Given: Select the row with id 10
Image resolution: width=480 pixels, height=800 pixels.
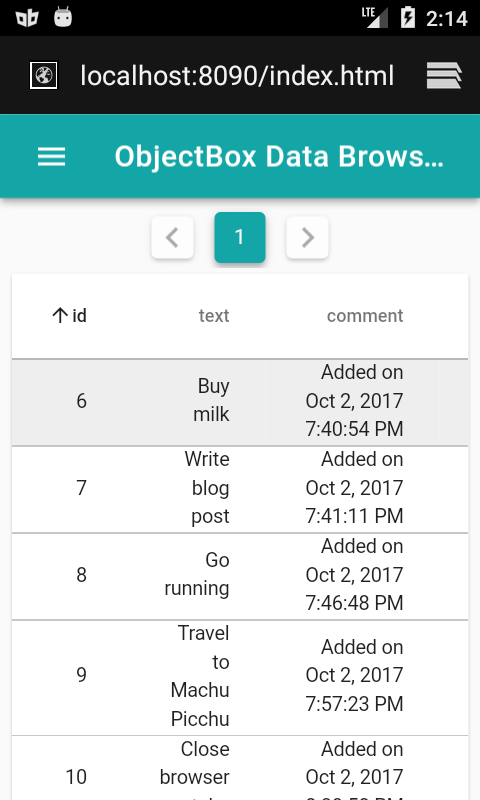Looking at the screenshot, I should [x=240, y=768].
